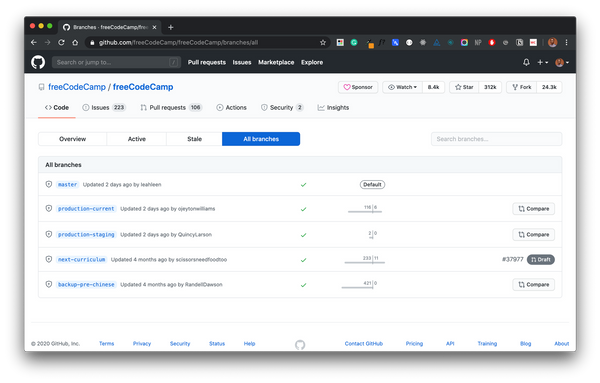The width and height of the screenshot is (600, 383).
Task: Open Contact GitHub footer link
Action: coord(364,344)
